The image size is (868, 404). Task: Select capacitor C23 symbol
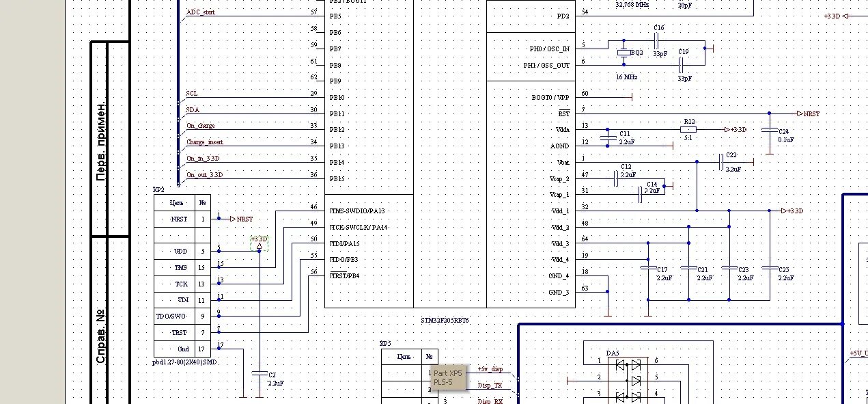[729, 269]
